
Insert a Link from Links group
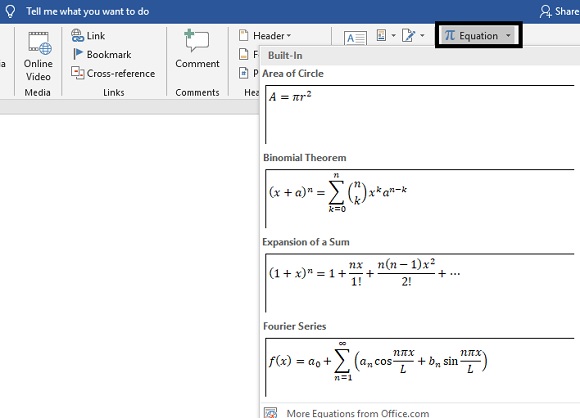point(88,36)
